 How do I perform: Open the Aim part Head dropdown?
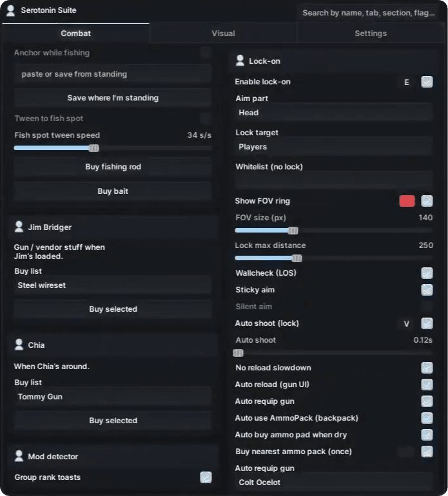pyautogui.click(x=333, y=113)
